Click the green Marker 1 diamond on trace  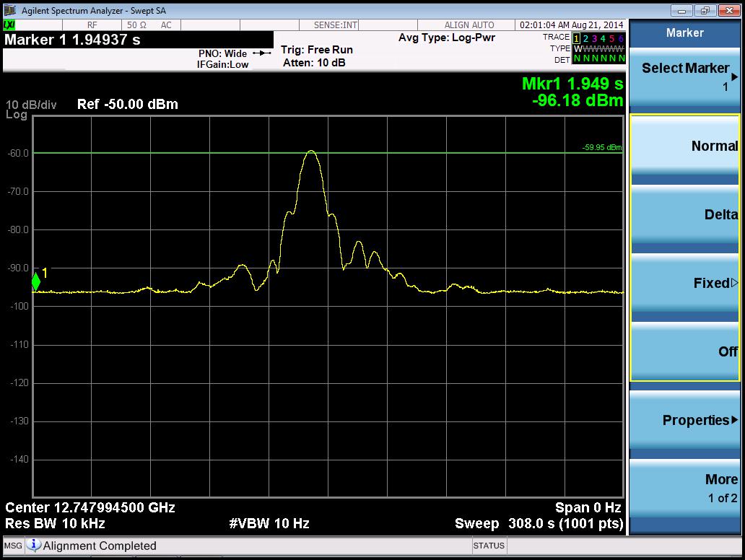pyautogui.click(x=36, y=282)
